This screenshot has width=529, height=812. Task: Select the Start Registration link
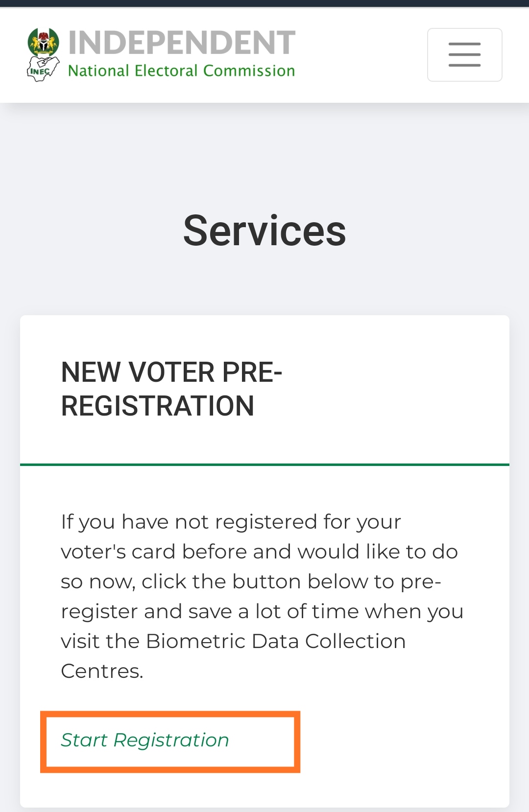click(145, 740)
